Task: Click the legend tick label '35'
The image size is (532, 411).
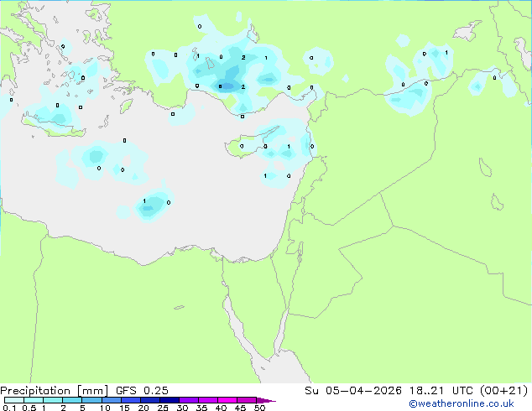Action: [201, 408]
